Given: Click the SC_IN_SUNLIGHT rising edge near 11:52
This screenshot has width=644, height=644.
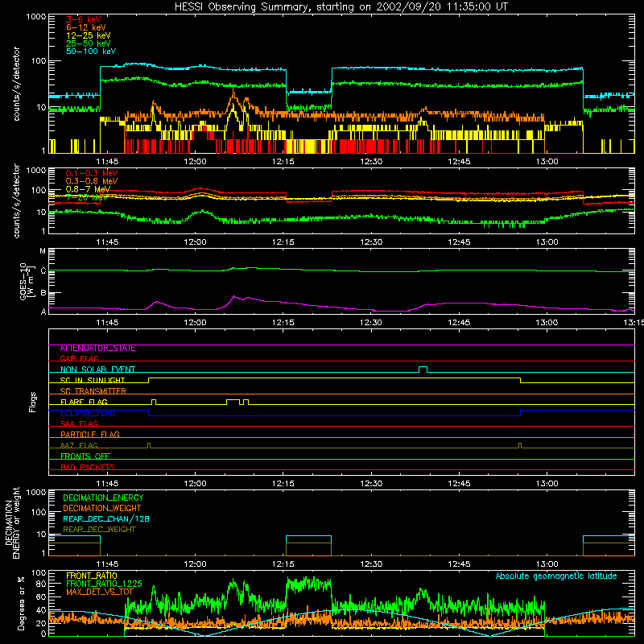Looking at the screenshot, I should 148,380.
